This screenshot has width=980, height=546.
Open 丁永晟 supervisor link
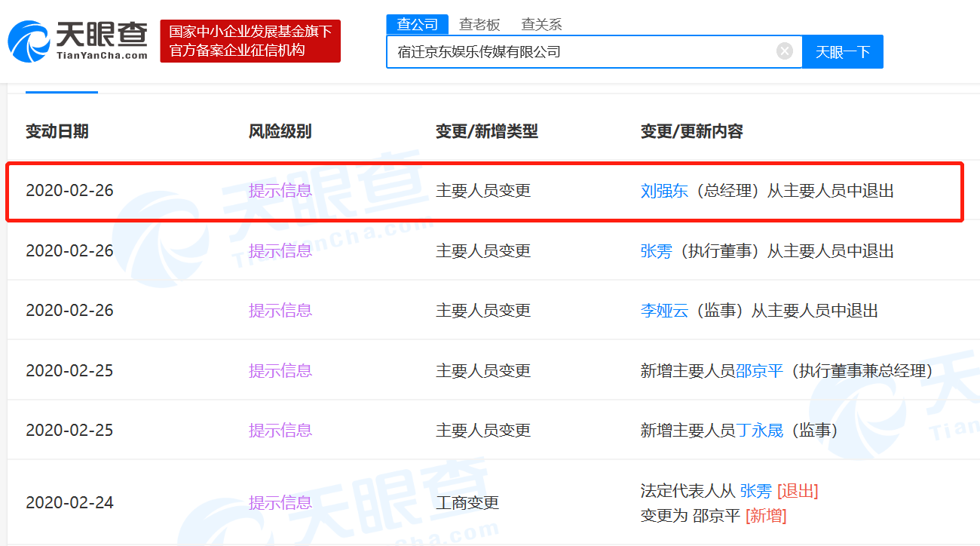[759, 431]
